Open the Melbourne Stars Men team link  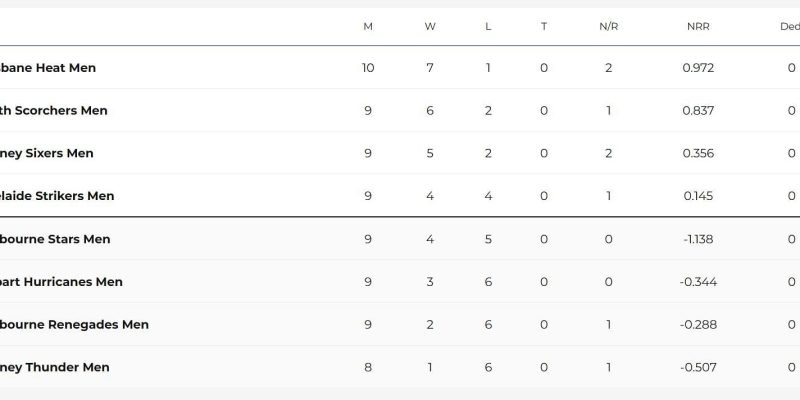(55, 240)
